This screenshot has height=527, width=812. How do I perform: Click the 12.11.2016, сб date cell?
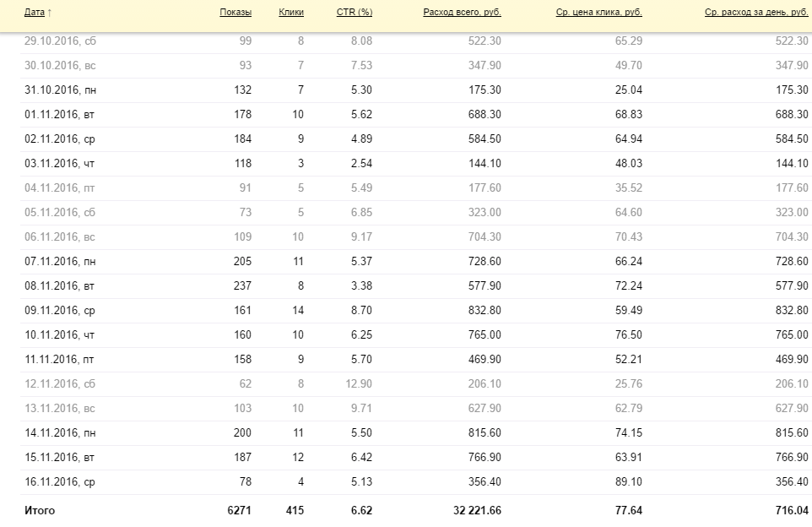(60, 384)
